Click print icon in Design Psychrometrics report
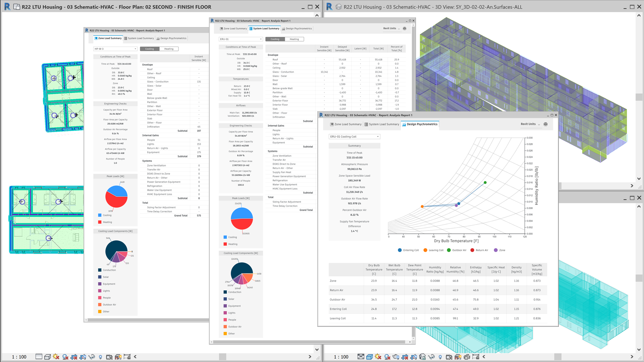 [545, 124]
